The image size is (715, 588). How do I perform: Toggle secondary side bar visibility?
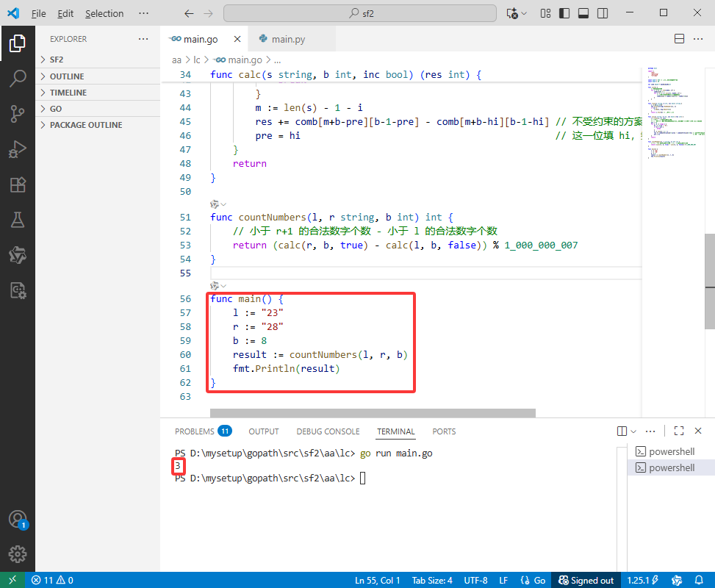[603, 13]
